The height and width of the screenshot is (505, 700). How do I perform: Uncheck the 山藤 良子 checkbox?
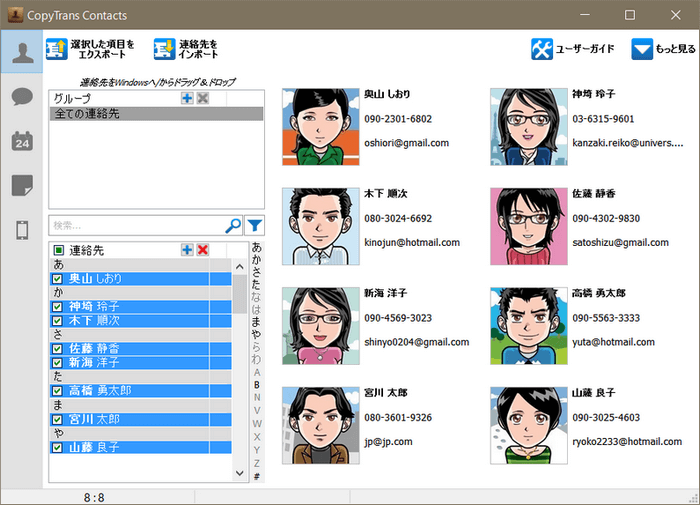coord(57,447)
